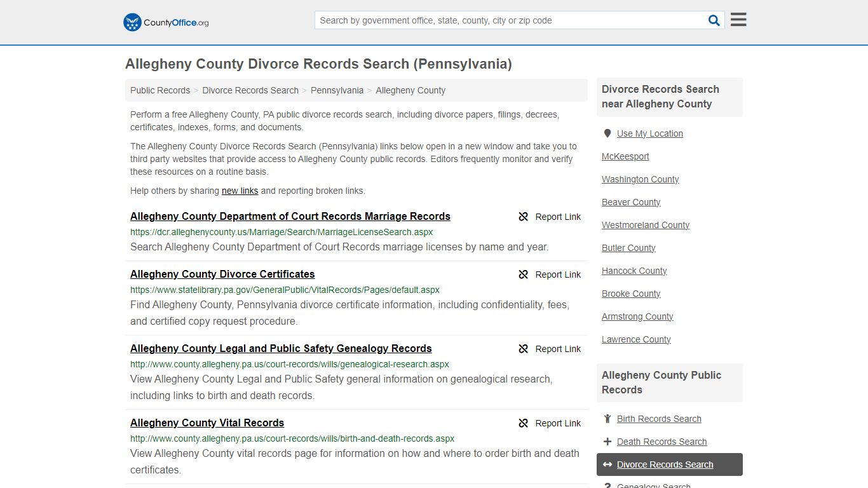This screenshot has height=488, width=868.
Task: Open the hamburger menu icon
Action: coord(738,20)
